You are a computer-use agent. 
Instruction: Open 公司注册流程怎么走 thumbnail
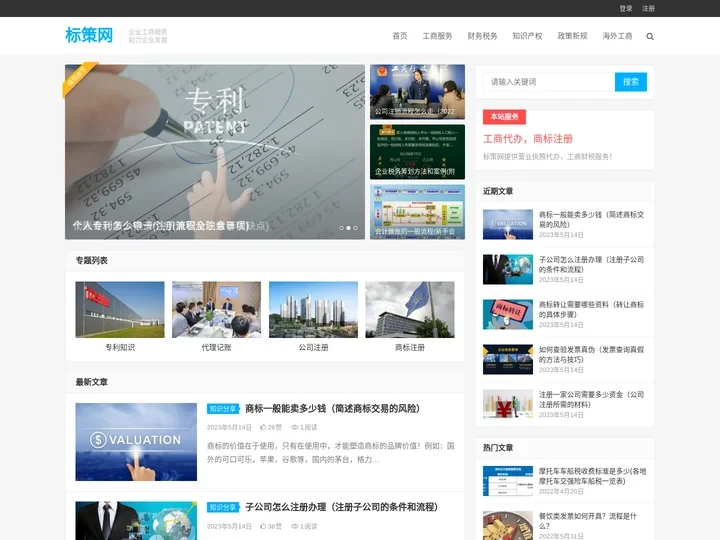[x=417, y=92]
